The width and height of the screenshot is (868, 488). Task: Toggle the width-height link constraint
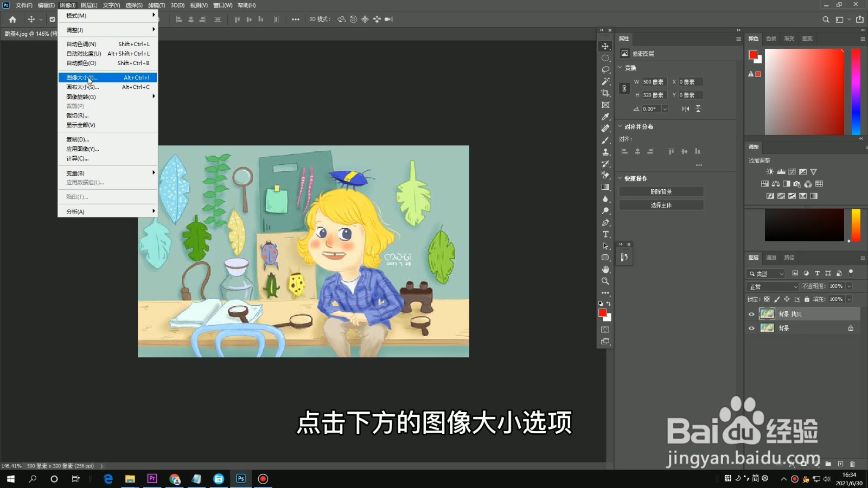pyautogui.click(x=624, y=88)
